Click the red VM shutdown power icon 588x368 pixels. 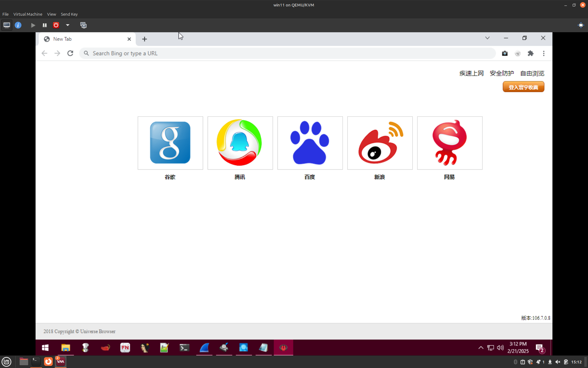click(56, 25)
